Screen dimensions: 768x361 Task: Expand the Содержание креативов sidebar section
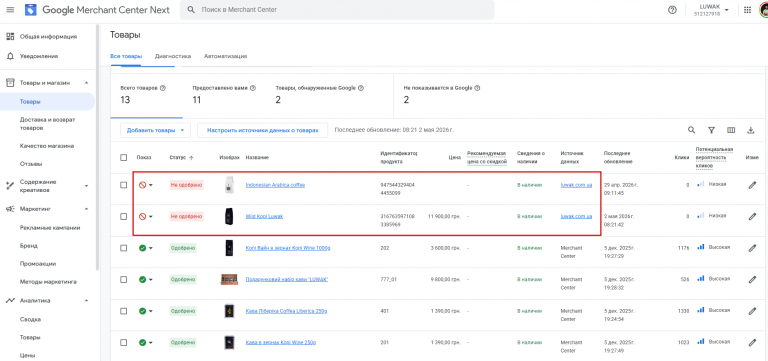tap(87, 186)
